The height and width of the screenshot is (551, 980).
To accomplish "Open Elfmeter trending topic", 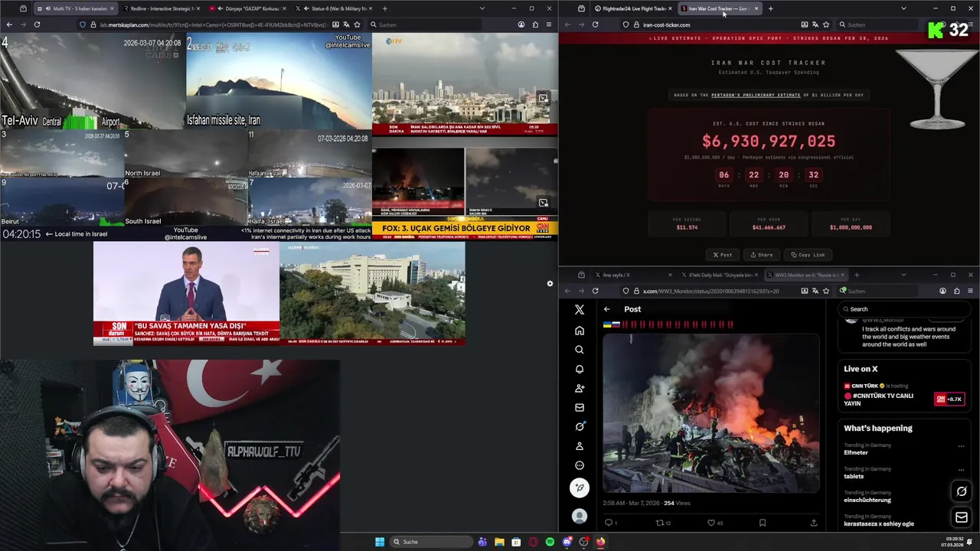I will [x=856, y=452].
